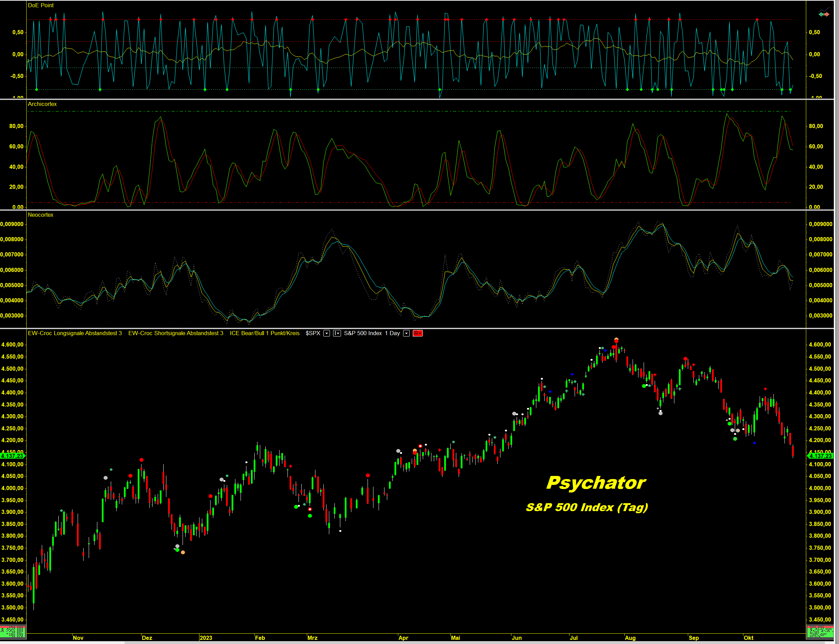Click the horizontal scrollbar at the bottom
This screenshot has height=644, width=839.
click(x=460, y=643)
